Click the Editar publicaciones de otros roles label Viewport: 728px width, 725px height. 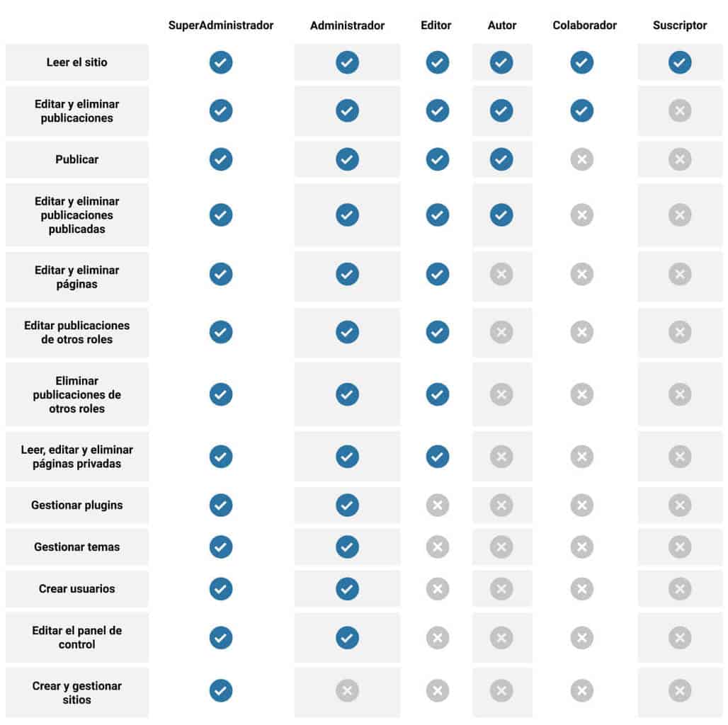coord(77,332)
